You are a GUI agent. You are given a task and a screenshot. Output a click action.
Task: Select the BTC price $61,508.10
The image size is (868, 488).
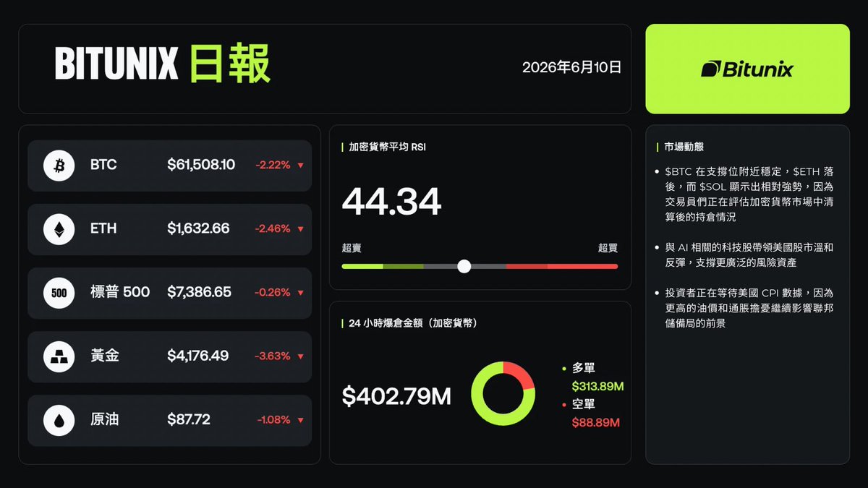[201, 165]
